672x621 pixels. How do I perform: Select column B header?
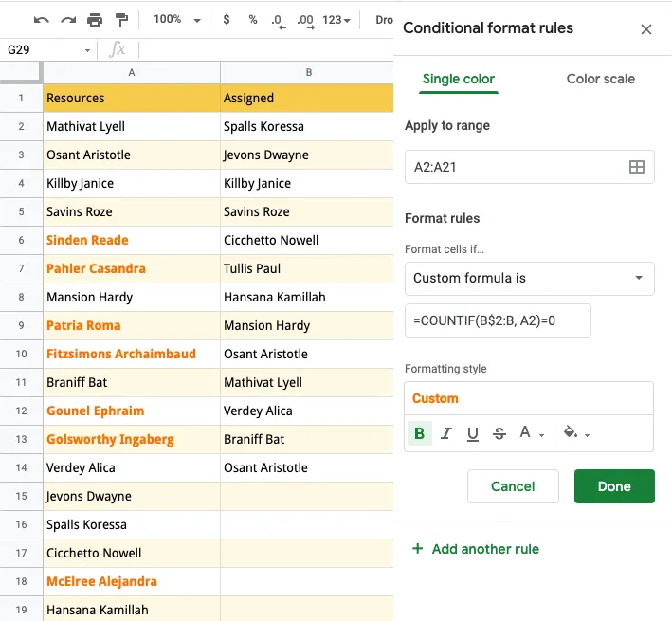(x=308, y=72)
